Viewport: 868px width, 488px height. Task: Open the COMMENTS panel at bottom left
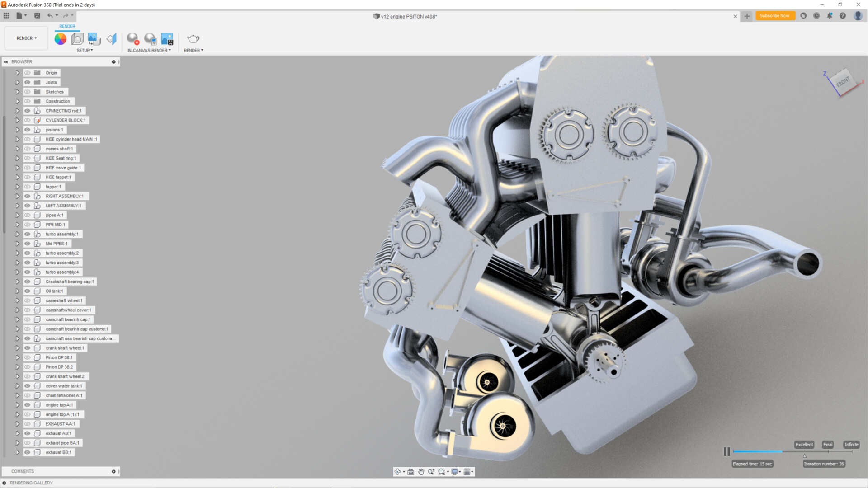22,471
